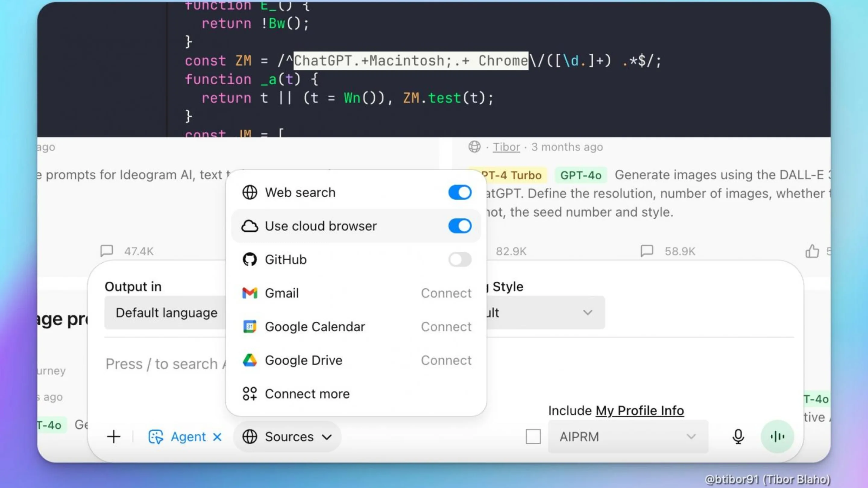Select the GitHub menu row
The image size is (868, 488).
(356, 259)
